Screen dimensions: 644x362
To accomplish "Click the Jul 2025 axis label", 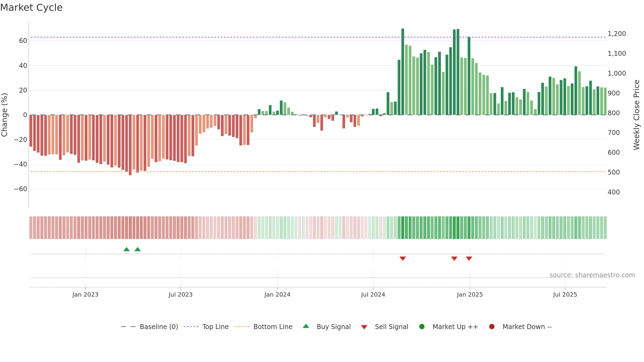I will click(565, 294).
